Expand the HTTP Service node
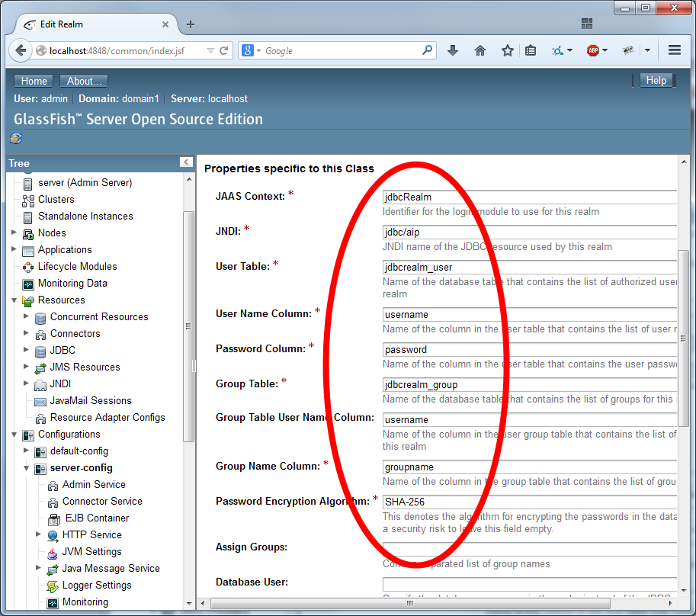696x616 pixels. (39, 535)
